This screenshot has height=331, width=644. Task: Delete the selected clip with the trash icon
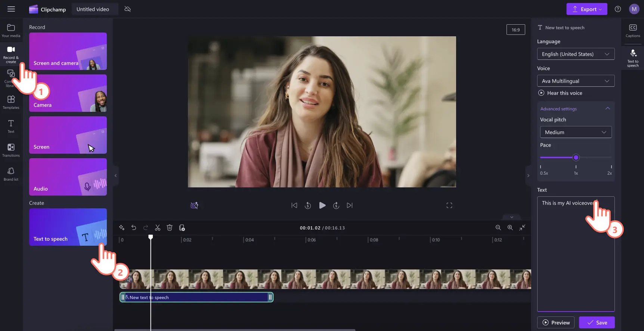point(170,228)
